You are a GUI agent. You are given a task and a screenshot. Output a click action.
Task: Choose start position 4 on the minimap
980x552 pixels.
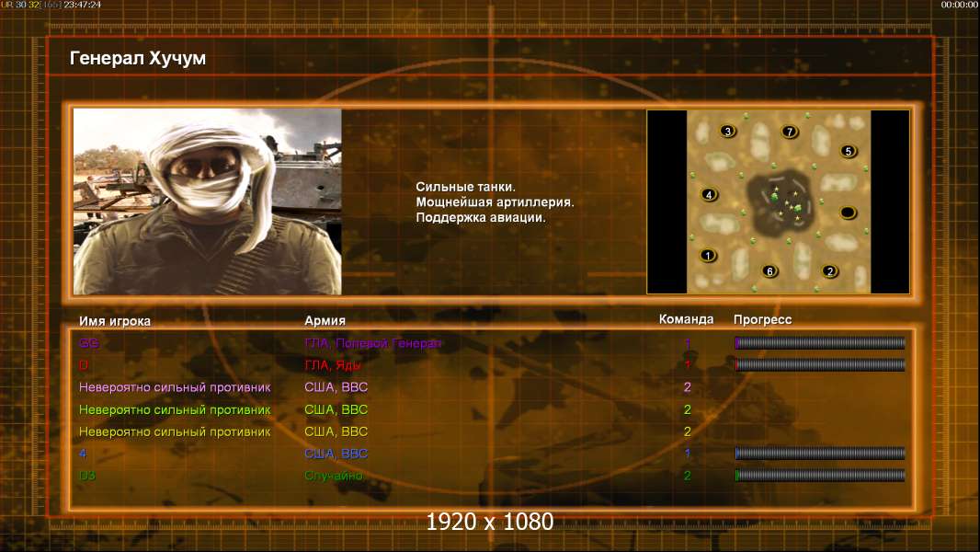[x=708, y=194]
